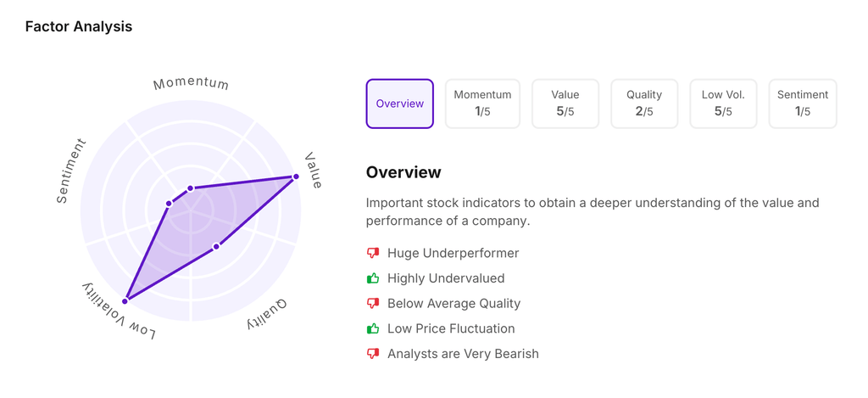868x398 pixels.
Task: Show the Quality 2/5 tab
Action: [644, 104]
